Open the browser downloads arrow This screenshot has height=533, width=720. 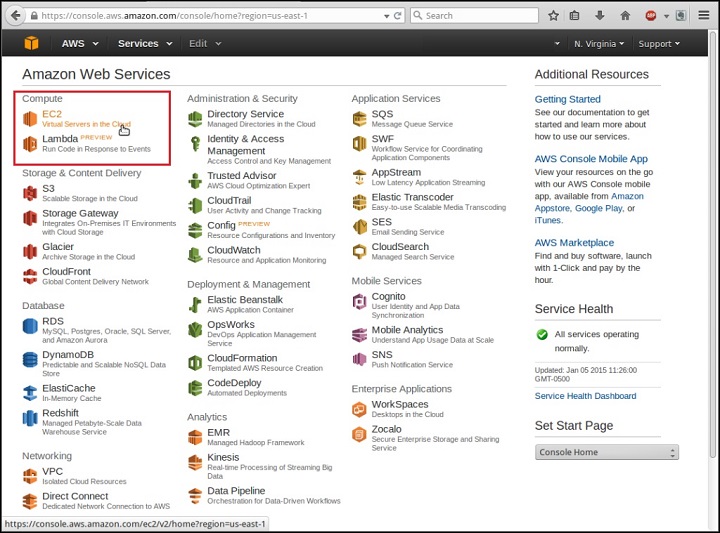[600, 16]
